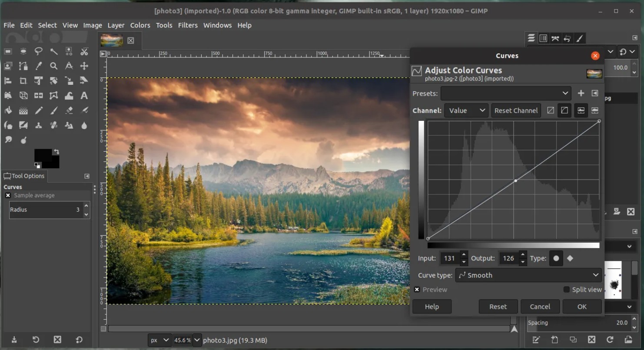Viewport: 644px width, 350px height.
Task: Enable the Split view checkbox
Action: tap(566, 290)
